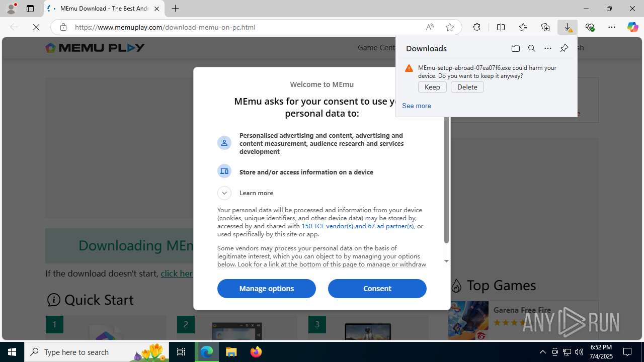644x362 pixels.
Task: Click the personalised advertising person icon
Action: coord(224,143)
